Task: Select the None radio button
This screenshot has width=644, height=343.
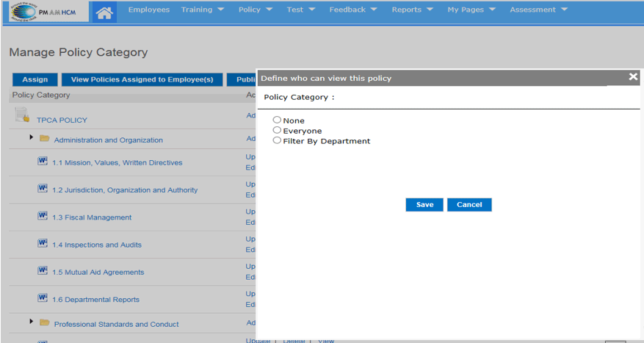Action: (x=277, y=120)
